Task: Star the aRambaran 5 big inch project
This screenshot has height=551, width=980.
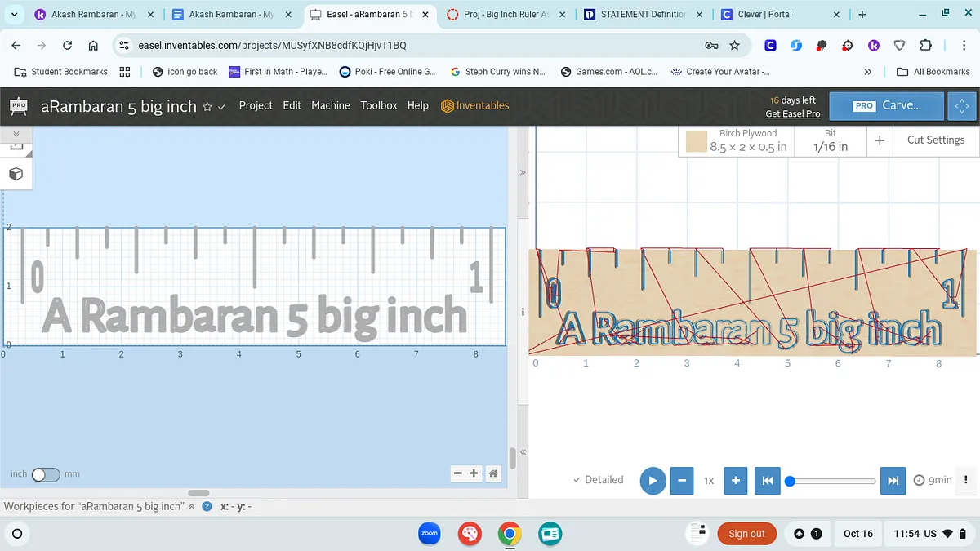Action: pos(207,107)
